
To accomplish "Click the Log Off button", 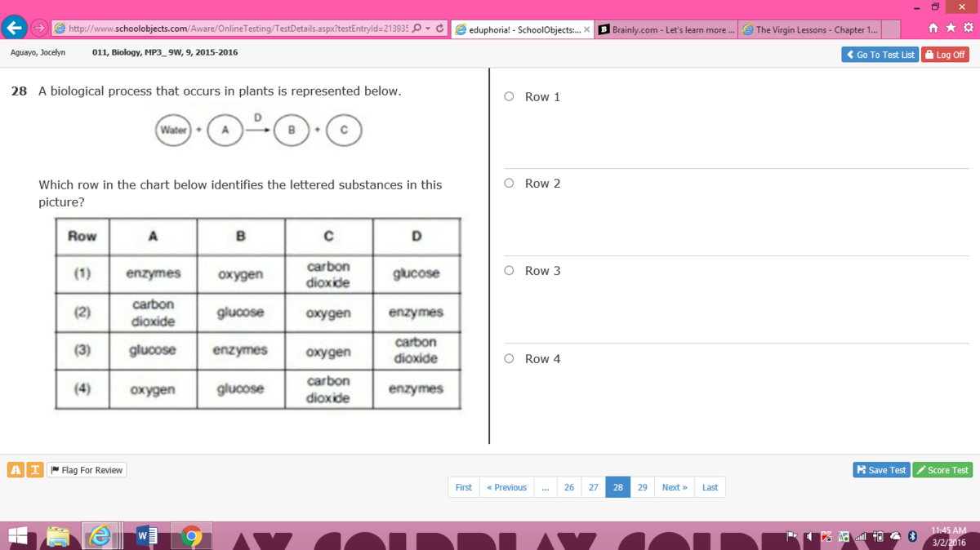I will pyautogui.click(x=945, y=55).
